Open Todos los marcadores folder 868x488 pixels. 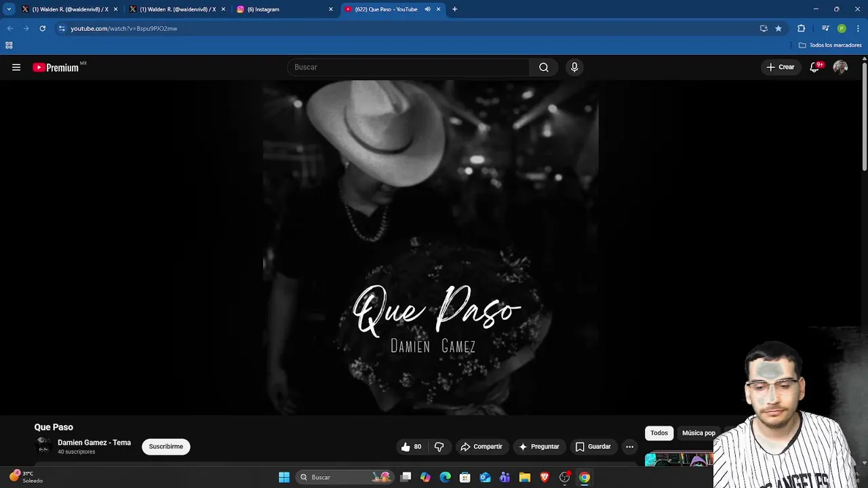830,45
